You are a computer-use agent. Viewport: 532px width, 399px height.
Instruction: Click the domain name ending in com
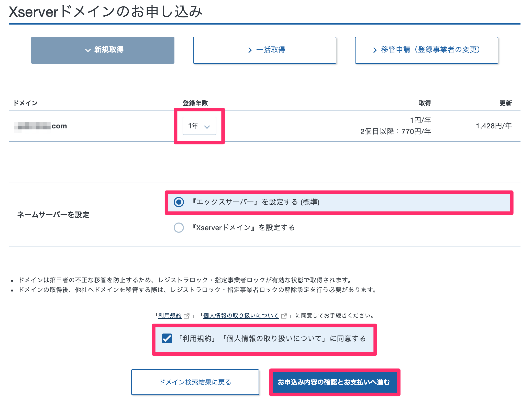(41, 126)
